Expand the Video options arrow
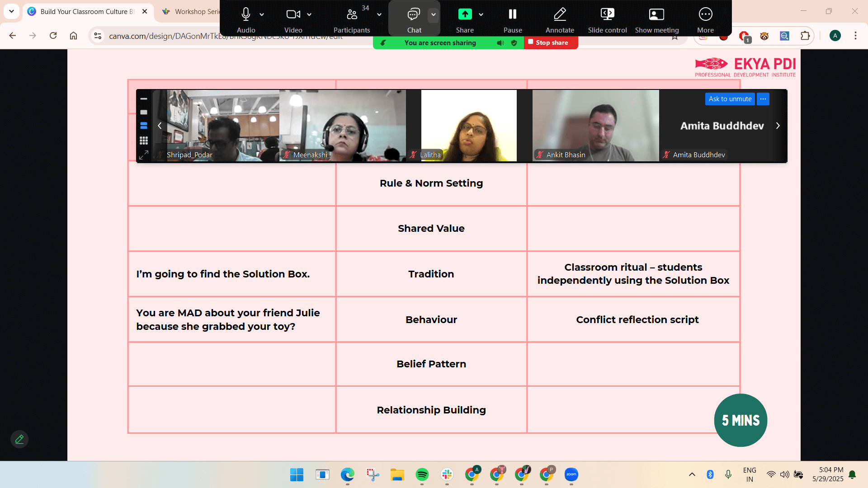 (309, 14)
